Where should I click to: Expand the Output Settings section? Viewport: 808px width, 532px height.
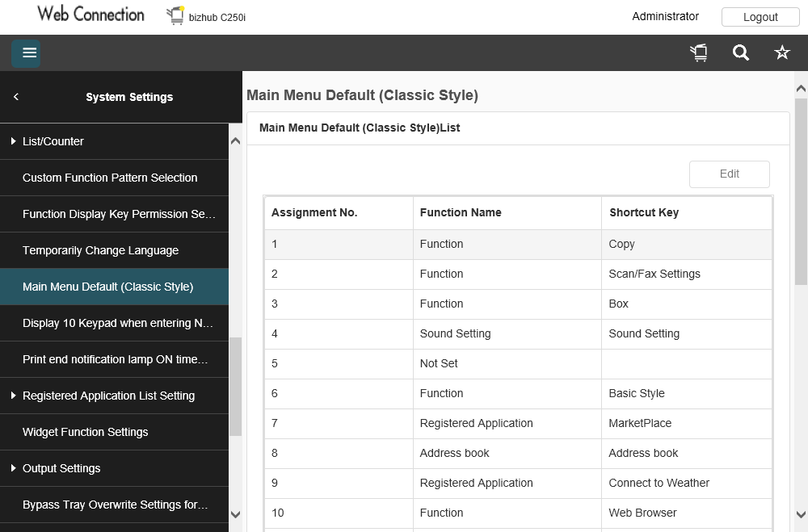pyautogui.click(x=14, y=468)
